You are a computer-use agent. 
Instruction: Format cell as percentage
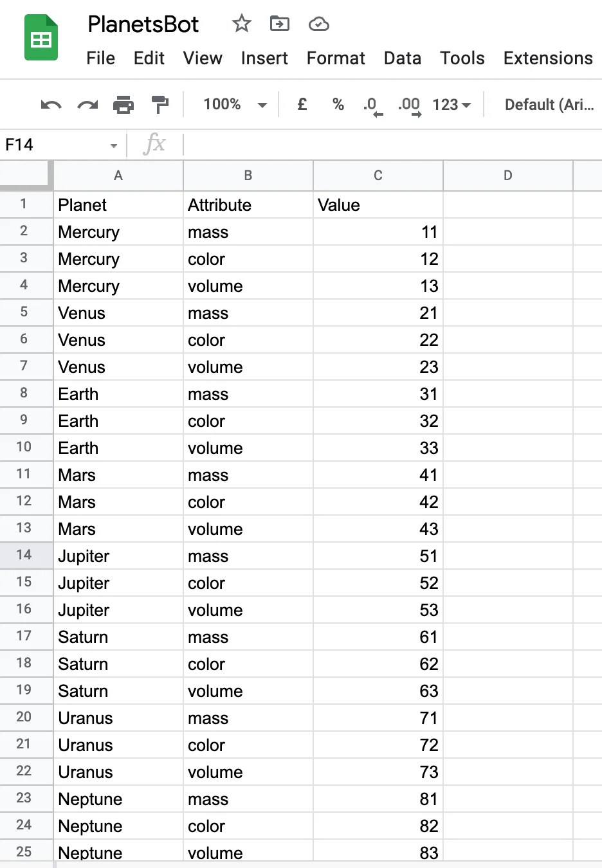tap(338, 104)
